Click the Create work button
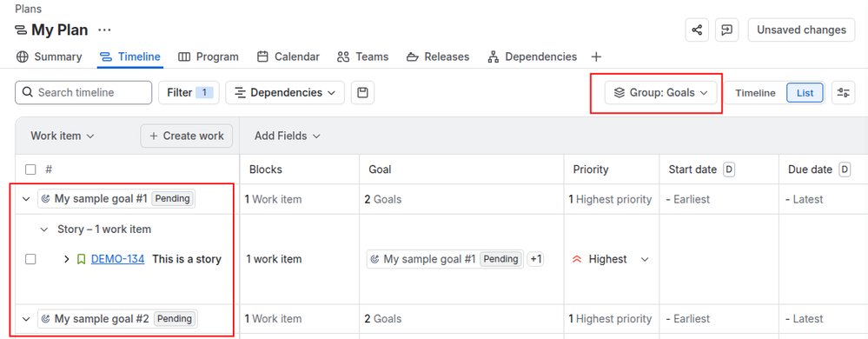The height and width of the screenshot is (339, 868). pos(187,136)
